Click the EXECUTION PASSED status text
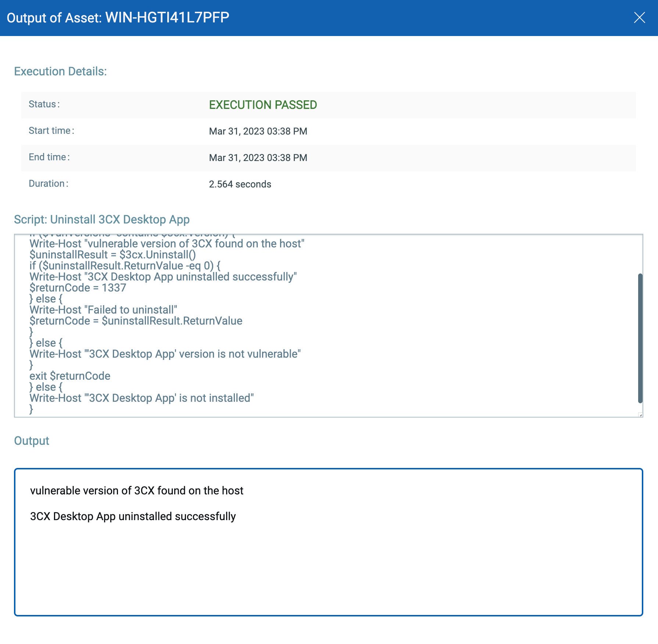 click(x=262, y=105)
